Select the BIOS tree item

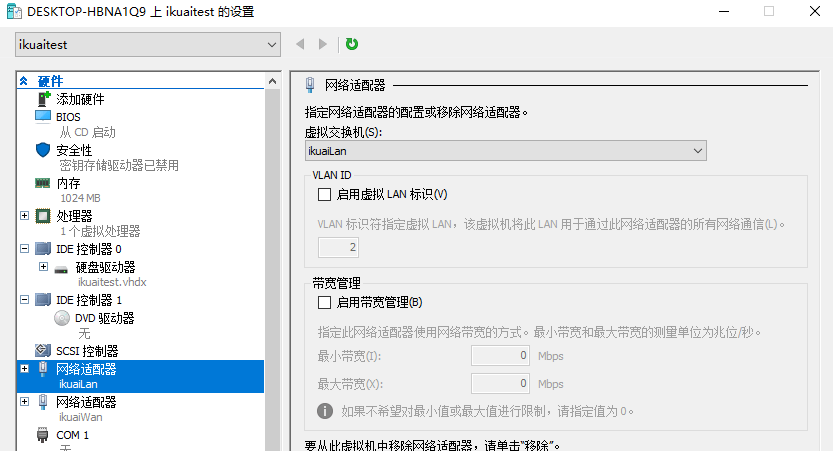point(69,117)
